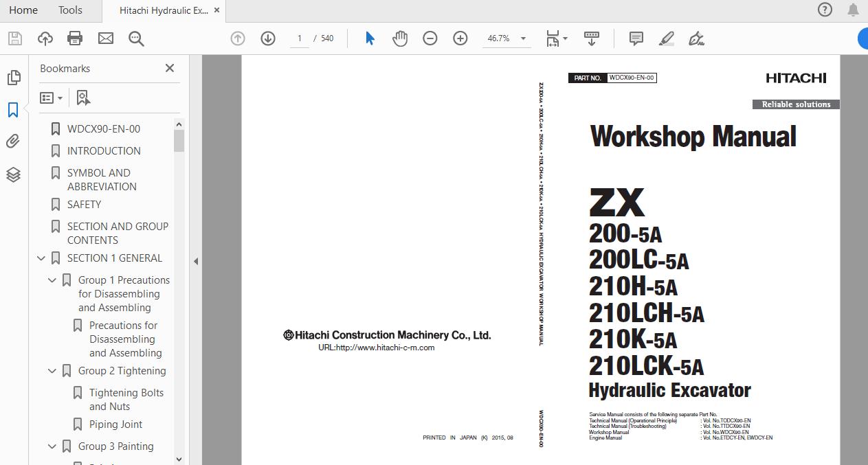Open INTRODUCTION bookmark
868x465 pixels.
[104, 150]
